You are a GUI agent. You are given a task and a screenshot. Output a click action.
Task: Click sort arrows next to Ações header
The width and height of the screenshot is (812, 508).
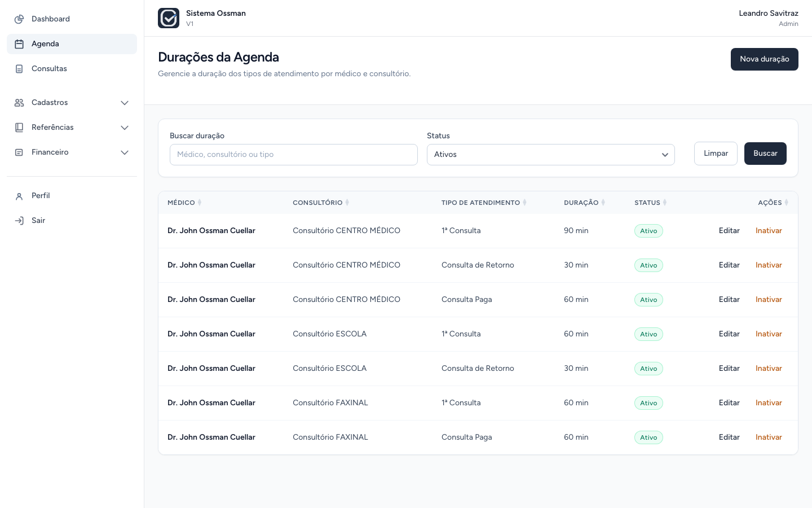(x=787, y=203)
